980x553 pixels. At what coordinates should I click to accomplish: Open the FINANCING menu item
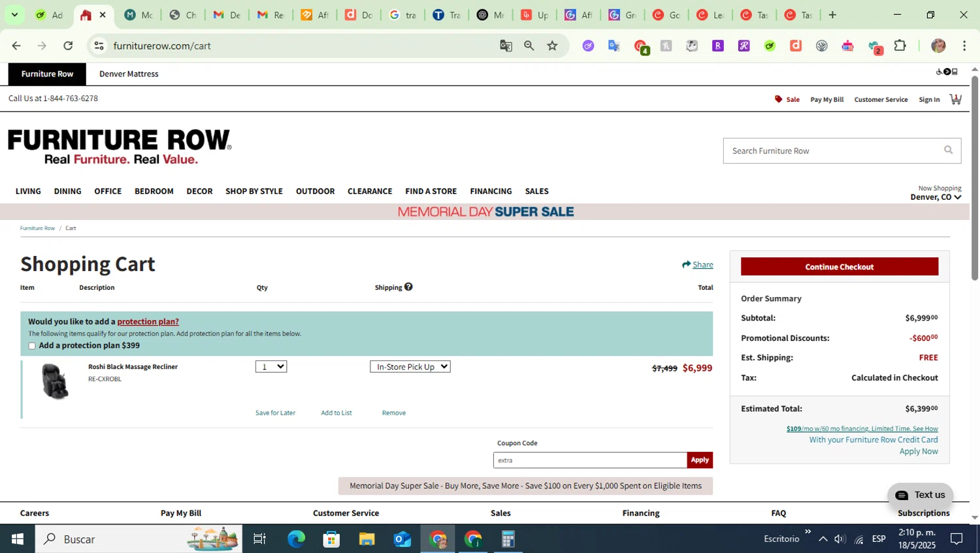click(491, 191)
